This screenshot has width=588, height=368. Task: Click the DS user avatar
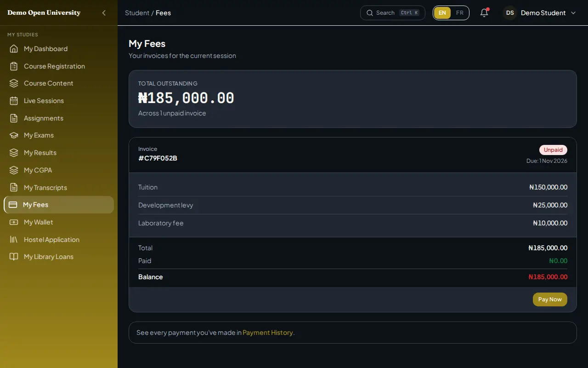510,13
